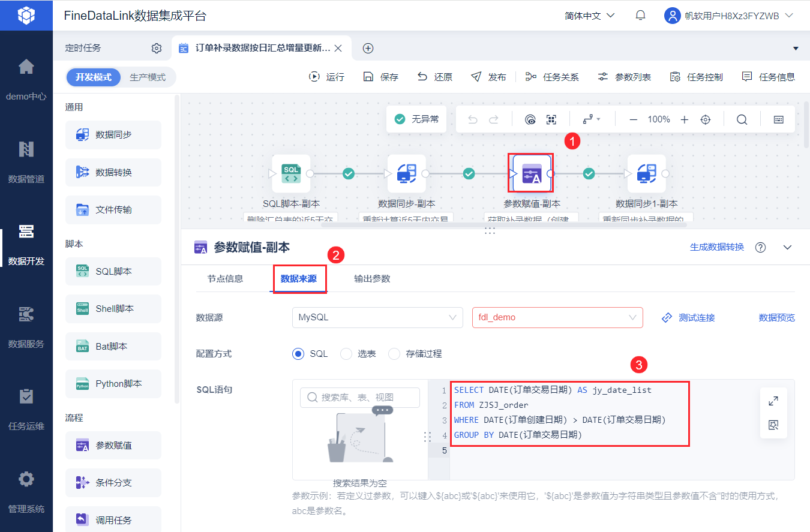Open the keyboard shortcuts icon

778,119
